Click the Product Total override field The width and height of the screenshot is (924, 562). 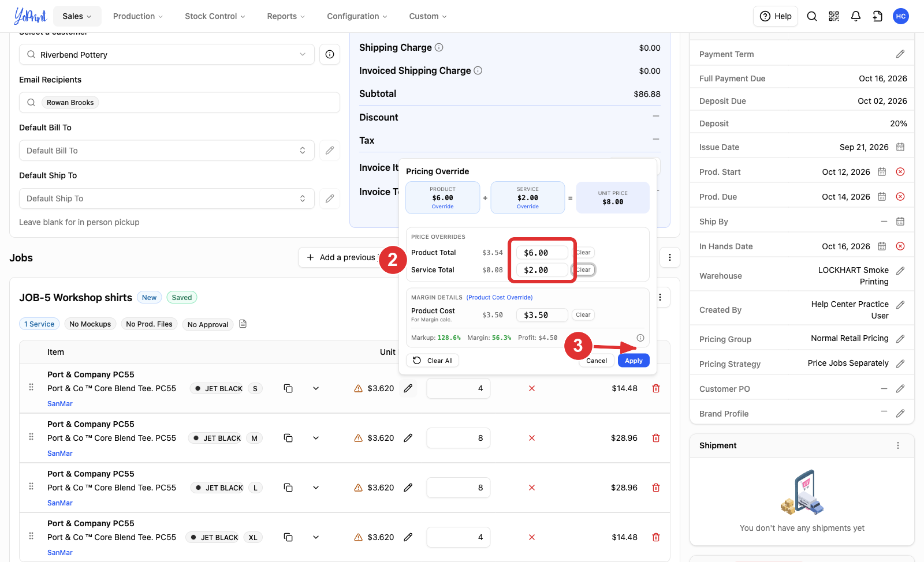point(542,253)
